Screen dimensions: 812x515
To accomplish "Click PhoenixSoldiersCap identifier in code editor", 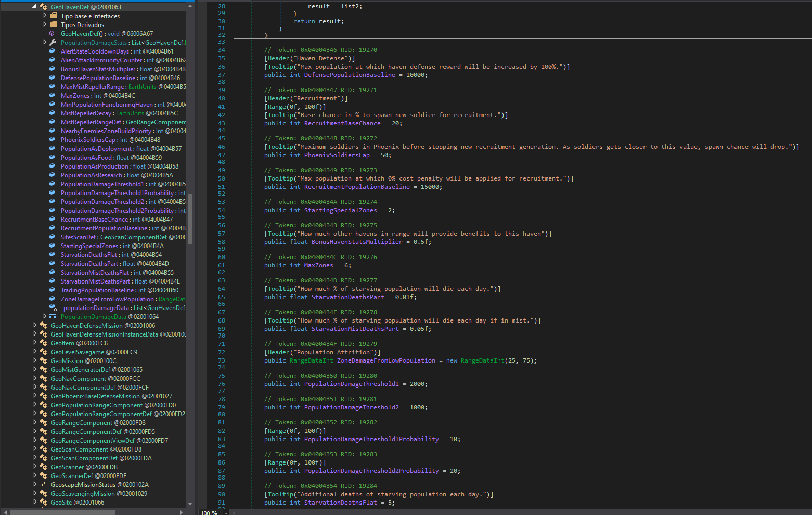I will 337,155.
